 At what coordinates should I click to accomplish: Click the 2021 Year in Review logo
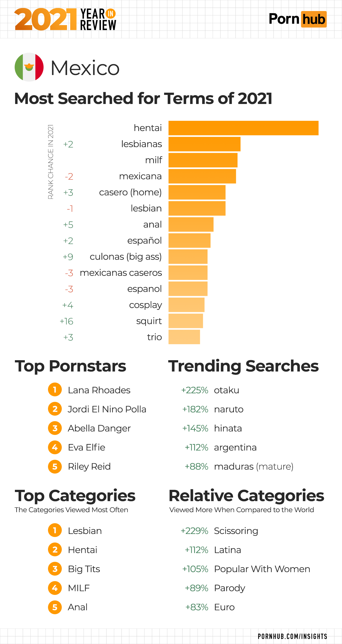point(65,19)
